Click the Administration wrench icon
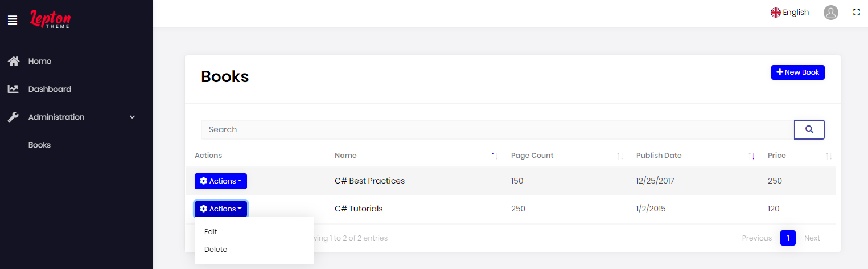The image size is (868, 269). click(x=13, y=117)
